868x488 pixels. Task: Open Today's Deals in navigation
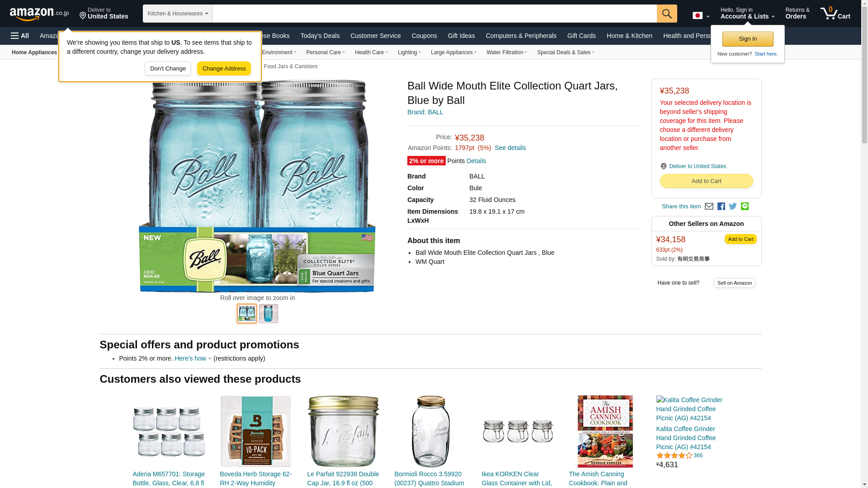(320, 36)
